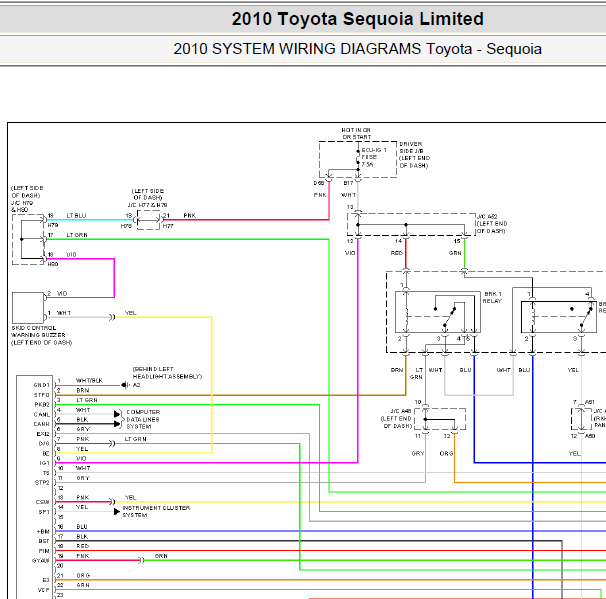Screen dimensions: 606x599
Task: Click the "CANL" terminal label
Action: pos(42,414)
